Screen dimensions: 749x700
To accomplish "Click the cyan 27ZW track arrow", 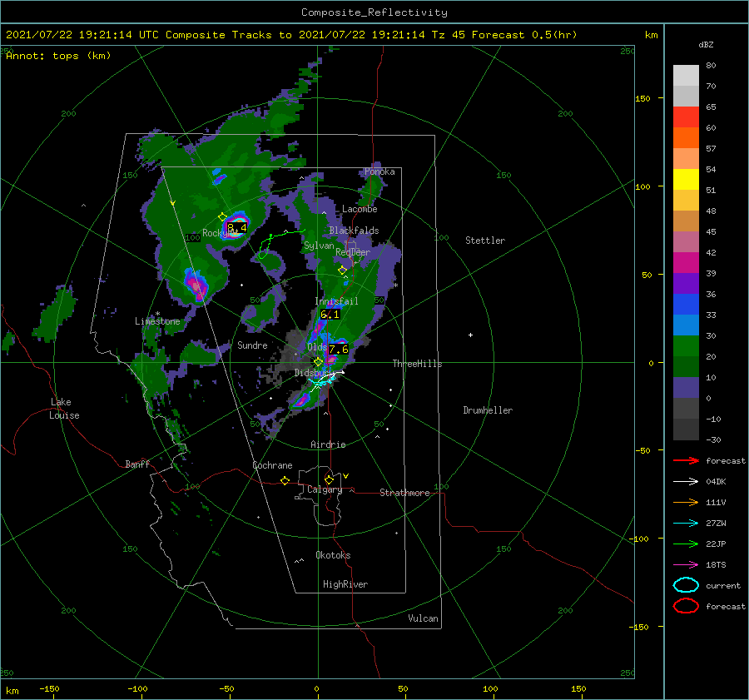I will tap(686, 524).
